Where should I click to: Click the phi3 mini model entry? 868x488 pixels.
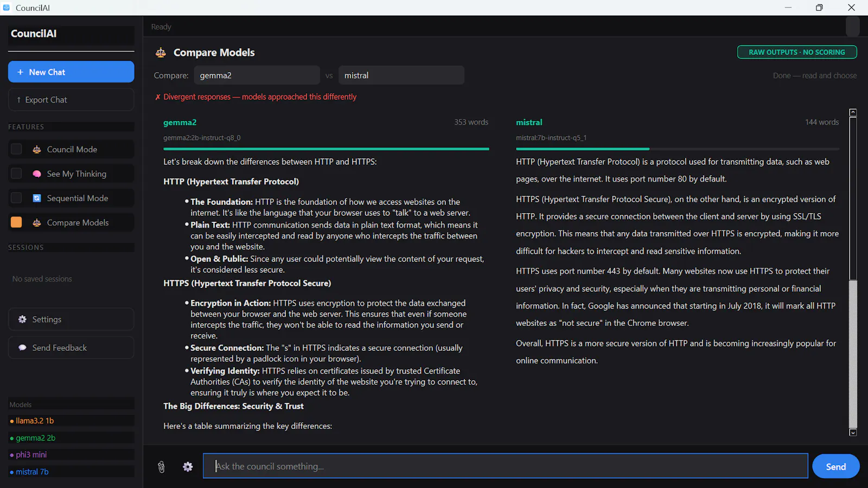[71, 454]
